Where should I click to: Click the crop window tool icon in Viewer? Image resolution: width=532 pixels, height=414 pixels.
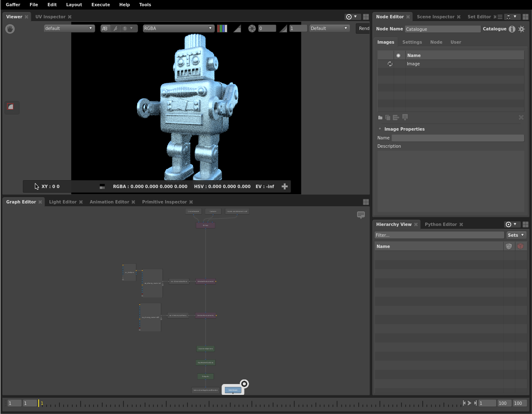(11, 107)
